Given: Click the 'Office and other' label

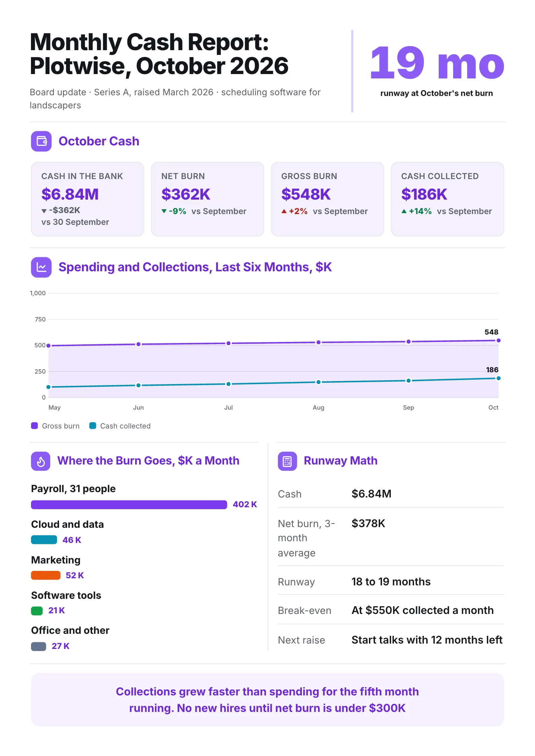Looking at the screenshot, I should (70, 630).
